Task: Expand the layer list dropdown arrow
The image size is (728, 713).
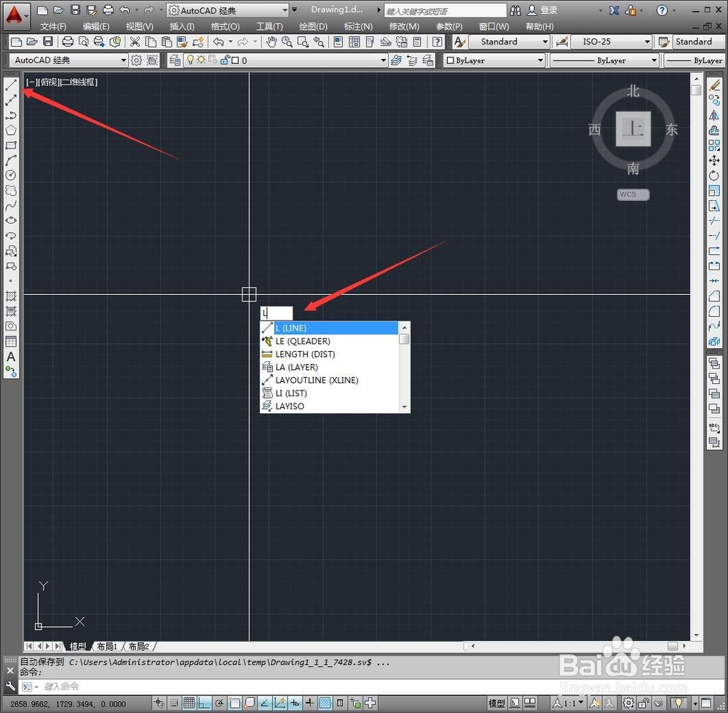Action: click(x=383, y=60)
